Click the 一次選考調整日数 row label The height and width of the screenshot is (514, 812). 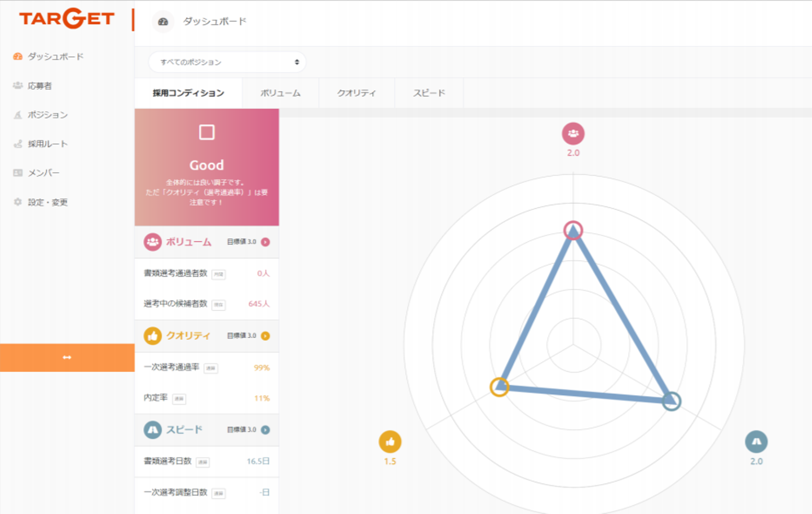[175, 492]
